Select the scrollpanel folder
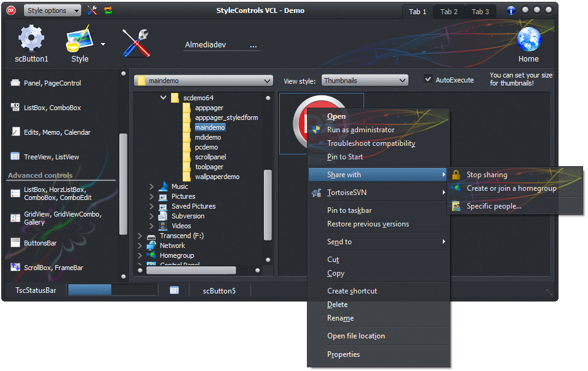This screenshot has height=371, width=588. (210, 157)
